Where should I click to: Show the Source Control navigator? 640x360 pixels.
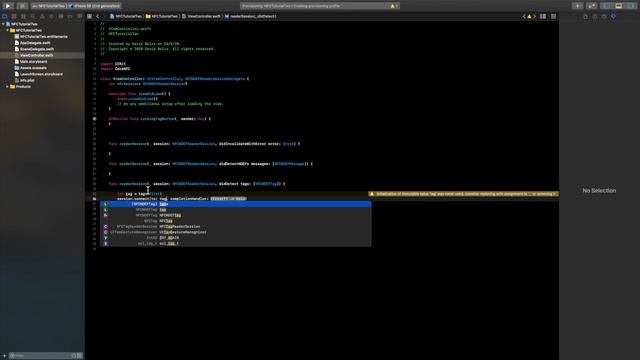coord(14,16)
